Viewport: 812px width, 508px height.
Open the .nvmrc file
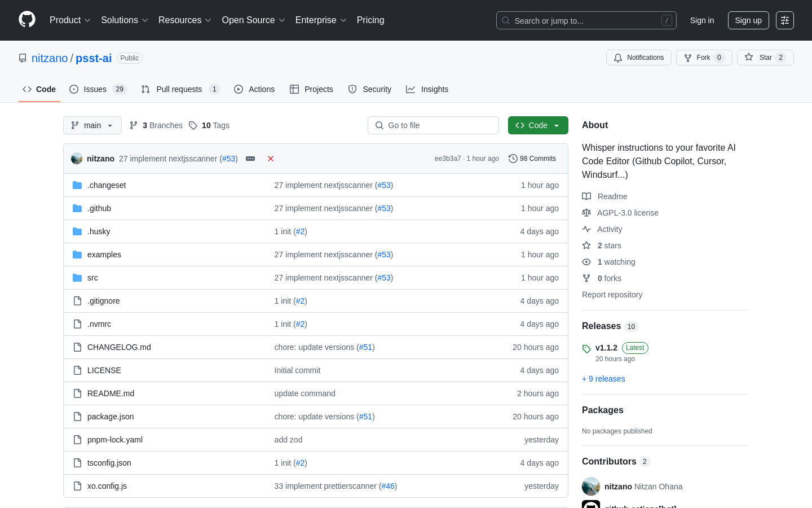(x=99, y=324)
